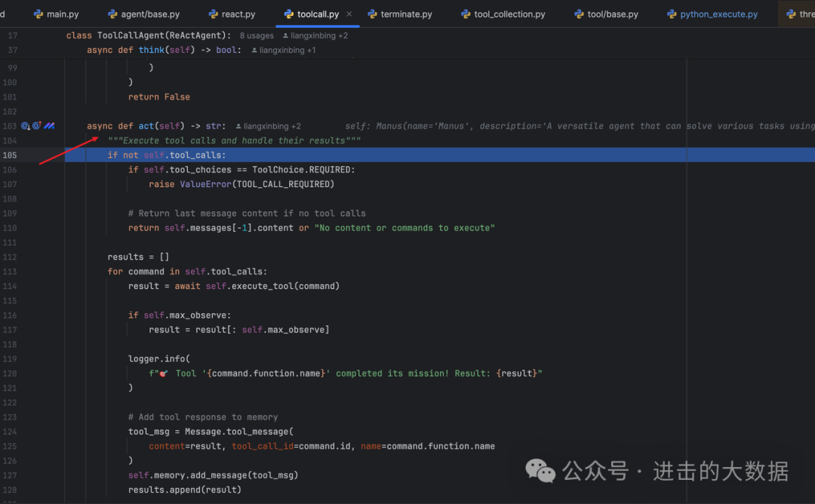This screenshot has height=504, width=815.
Task: Click the comment '# Return last message content if no tool calls'
Action: (247, 213)
